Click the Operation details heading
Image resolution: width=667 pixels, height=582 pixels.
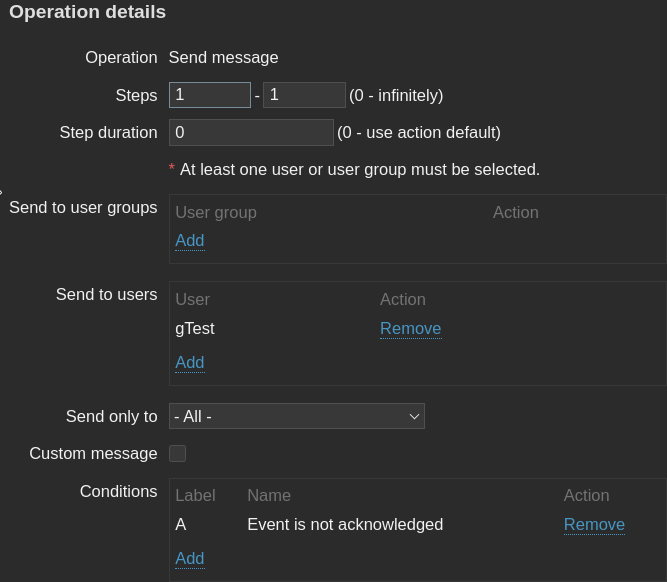pos(88,12)
